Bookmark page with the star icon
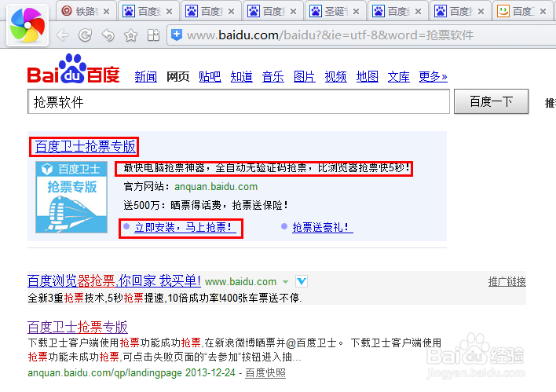 (x=131, y=35)
